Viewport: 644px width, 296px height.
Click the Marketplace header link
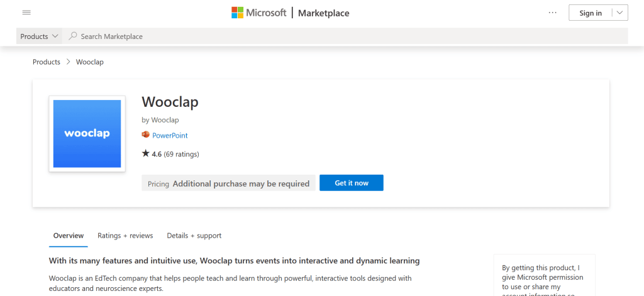tap(323, 13)
